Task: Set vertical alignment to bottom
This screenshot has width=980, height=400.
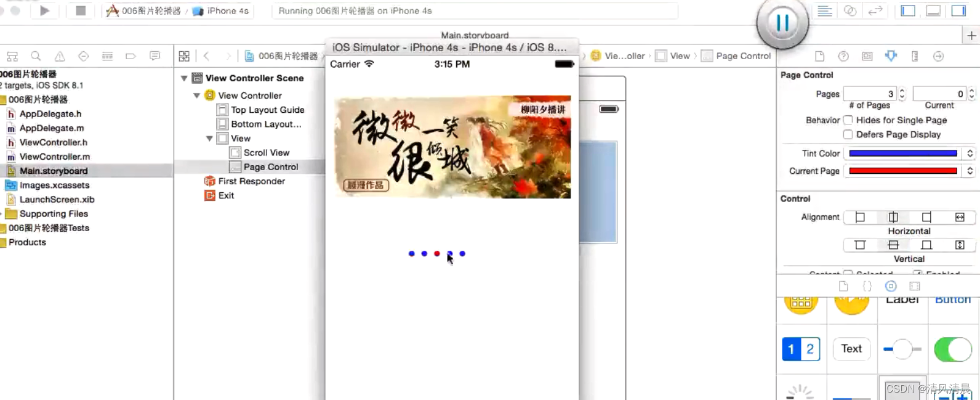Action: 926,245
